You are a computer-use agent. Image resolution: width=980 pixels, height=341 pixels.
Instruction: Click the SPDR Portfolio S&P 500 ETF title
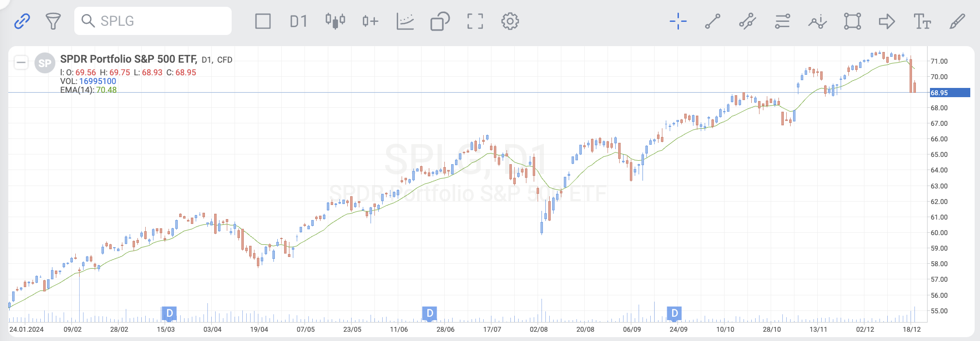pyautogui.click(x=129, y=59)
